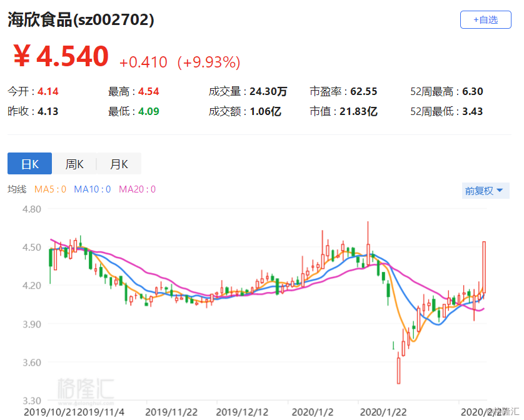Image resolution: width=524 pixels, height=420 pixels.
Task: Switch to the 月K tab
Action: [x=119, y=164]
